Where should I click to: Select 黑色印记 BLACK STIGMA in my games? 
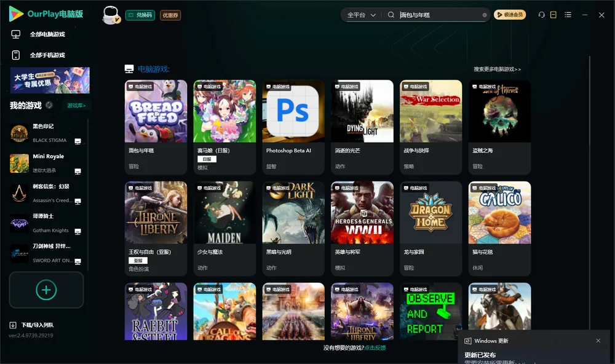[x=46, y=133]
